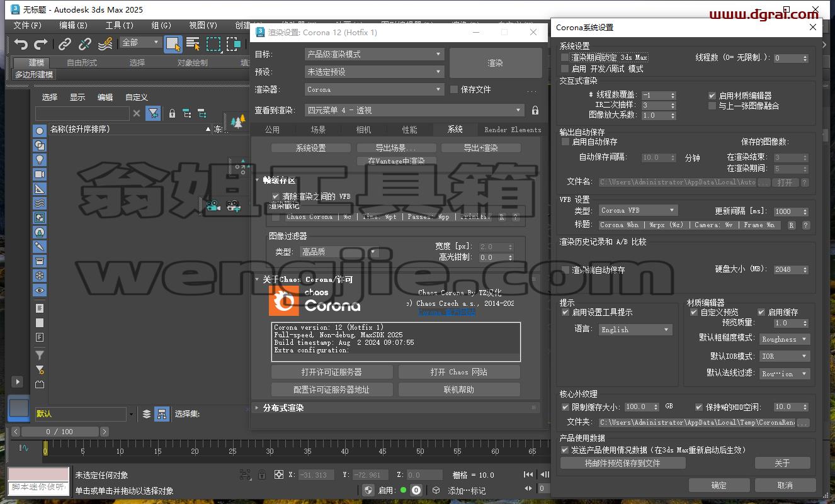The height and width of the screenshot is (504, 835).
Task: Open the Select by Name list icon
Action: coord(193,43)
